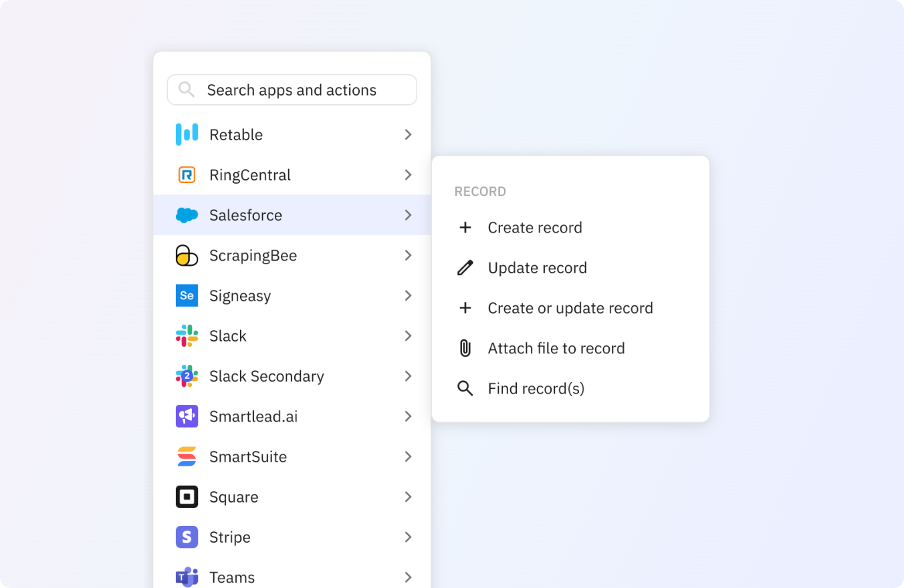This screenshot has height=588, width=904.
Task: Click the RECORD section heading
Action: click(x=480, y=192)
